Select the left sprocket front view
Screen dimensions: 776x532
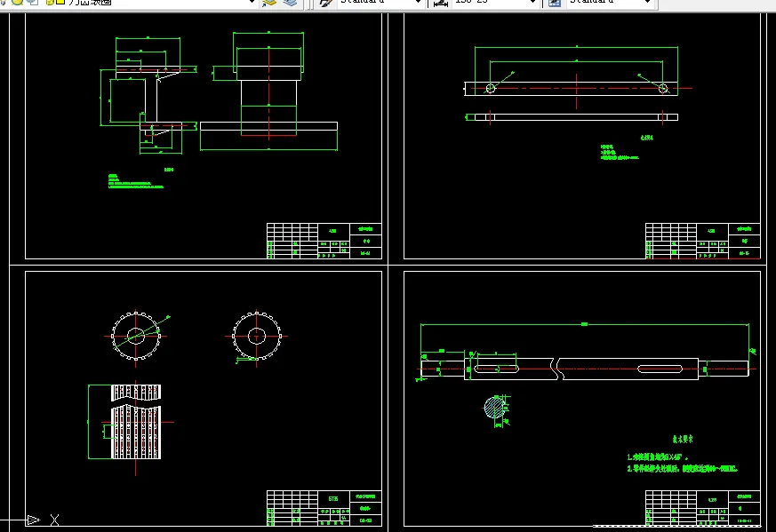point(136,337)
